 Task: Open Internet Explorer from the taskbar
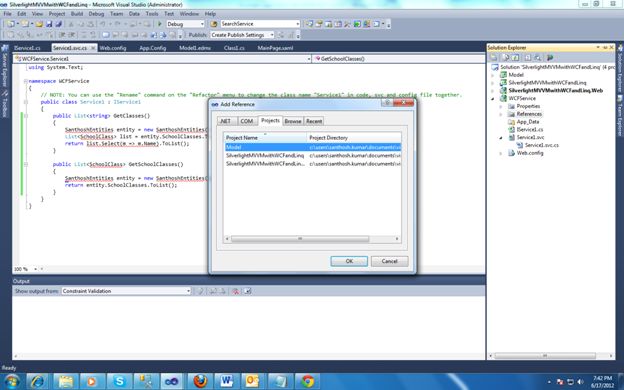(37, 381)
